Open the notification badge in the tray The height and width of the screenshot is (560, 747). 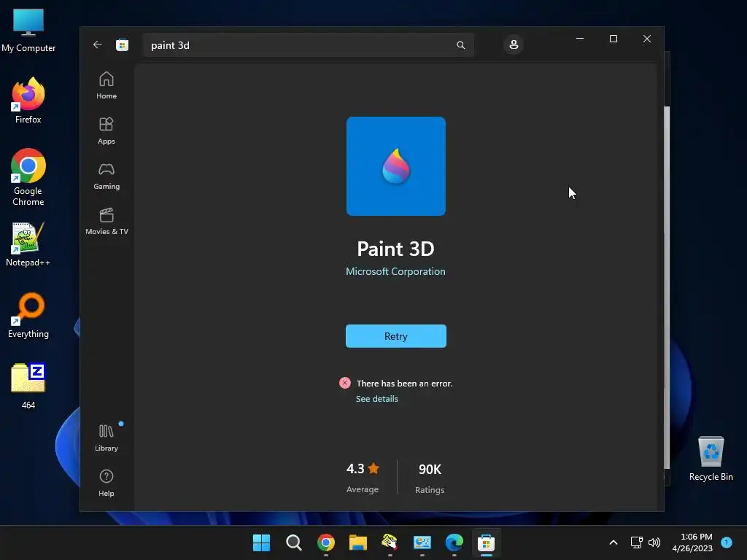(727, 542)
